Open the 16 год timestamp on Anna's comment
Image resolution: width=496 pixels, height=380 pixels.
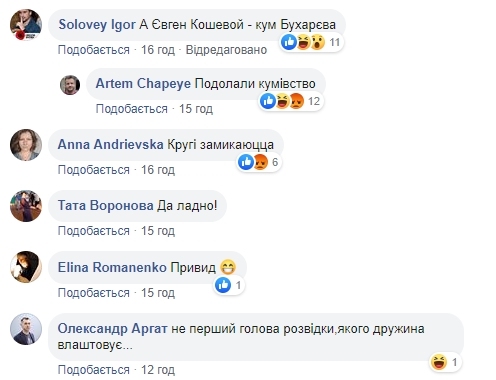[158, 170]
